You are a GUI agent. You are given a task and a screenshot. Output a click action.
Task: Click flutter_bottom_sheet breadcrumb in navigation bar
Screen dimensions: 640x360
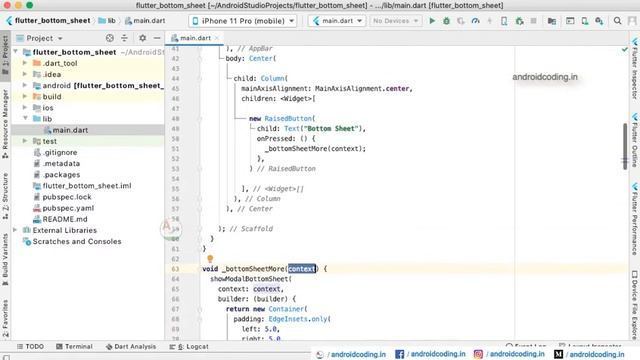[53, 21]
